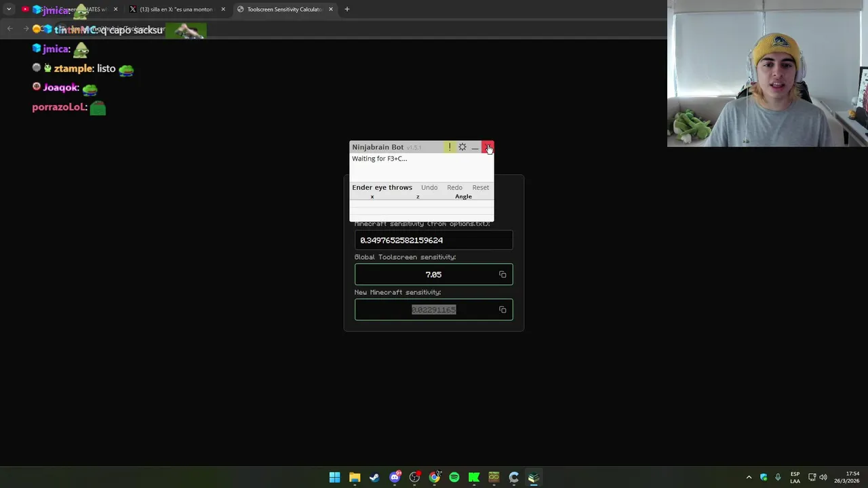Click Undo in Ninjabrain Bot

429,187
